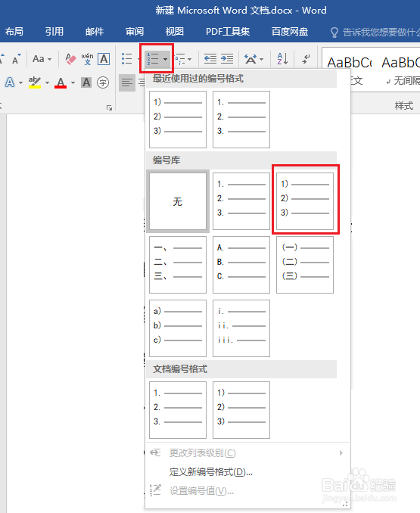Select library format a) b) c)
This screenshot has width=420, height=513.
pyautogui.click(x=178, y=328)
